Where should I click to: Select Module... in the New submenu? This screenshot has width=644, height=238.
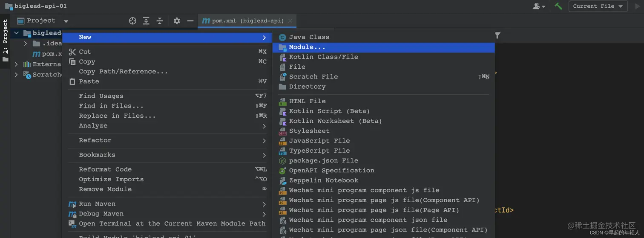pos(384,47)
